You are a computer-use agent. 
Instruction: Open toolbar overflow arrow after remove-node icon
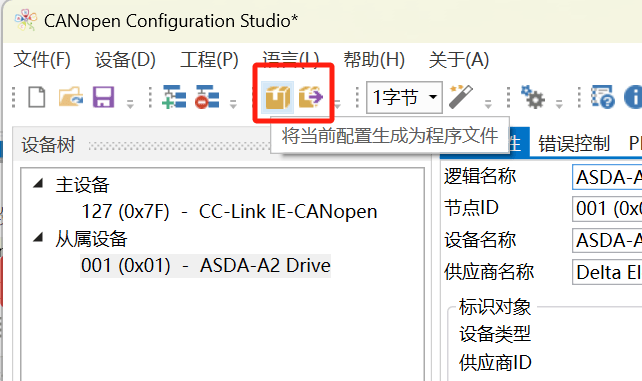tap(233, 104)
